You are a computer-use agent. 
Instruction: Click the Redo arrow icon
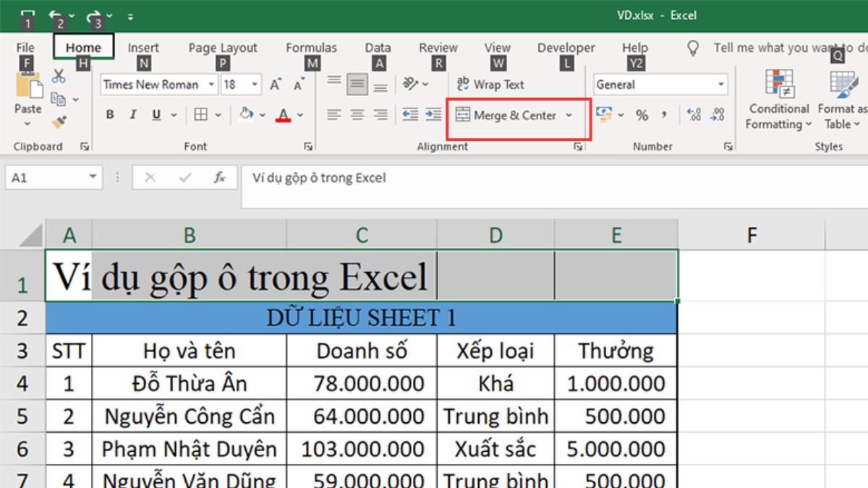click(x=94, y=14)
